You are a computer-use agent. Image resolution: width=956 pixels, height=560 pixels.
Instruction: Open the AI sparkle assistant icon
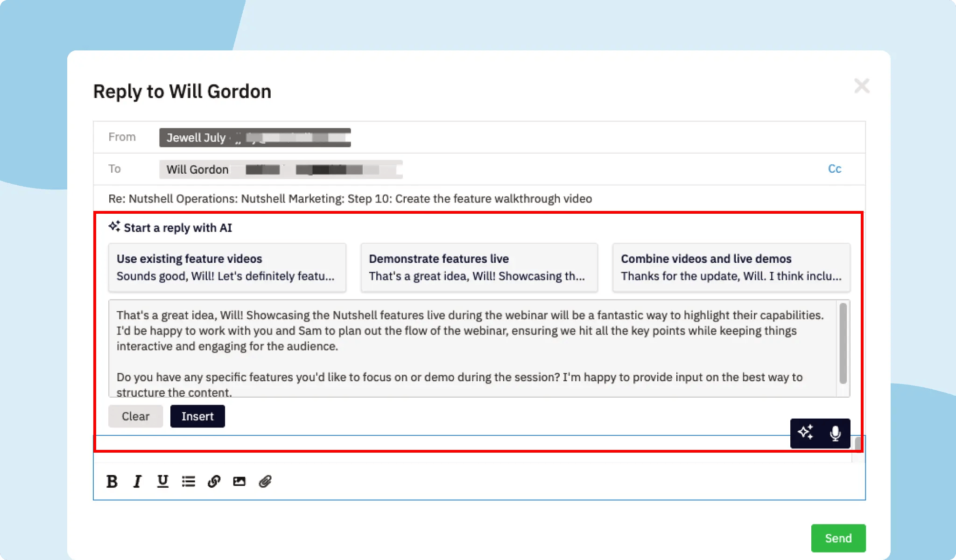coord(804,433)
